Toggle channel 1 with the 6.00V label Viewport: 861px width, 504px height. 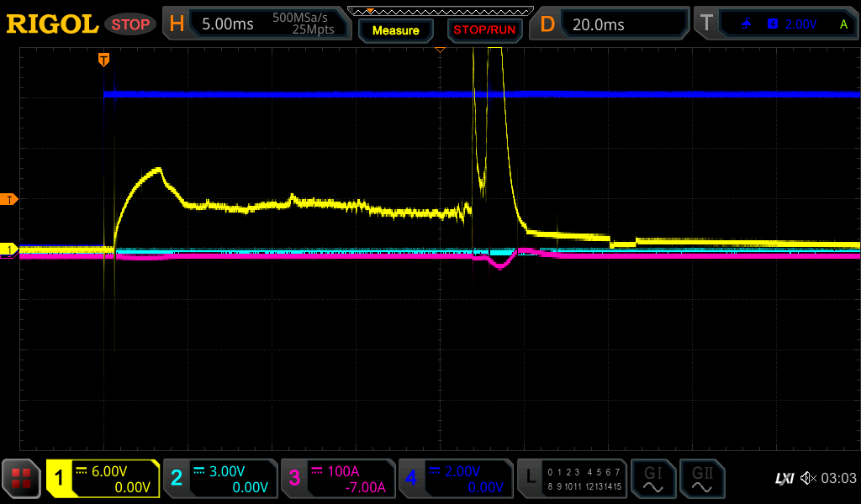103,479
